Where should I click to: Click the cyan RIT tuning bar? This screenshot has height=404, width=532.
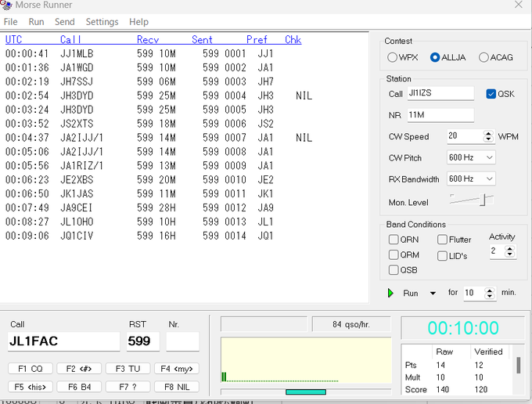[306, 392]
